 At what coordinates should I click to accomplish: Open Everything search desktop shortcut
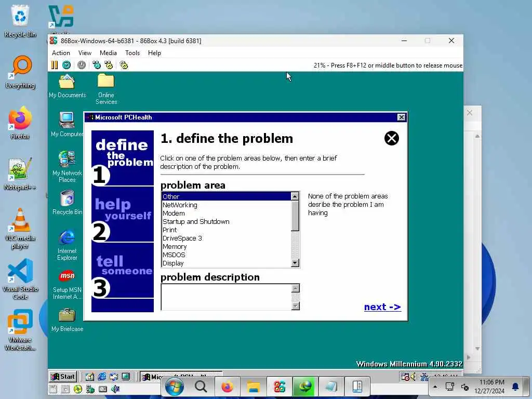click(20, 72)
